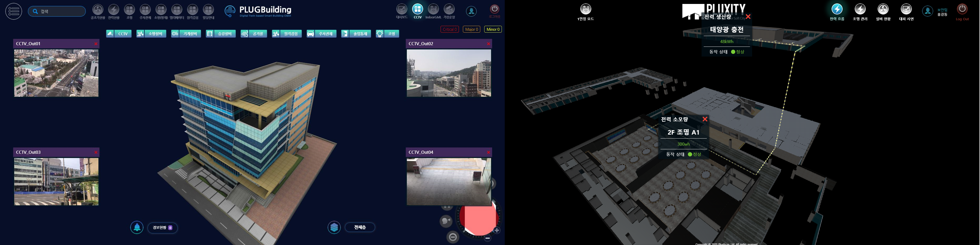980x245 pixels.
Task: Open the hamburger list menu in PLUGBuilding
Action: coord(14,11)
